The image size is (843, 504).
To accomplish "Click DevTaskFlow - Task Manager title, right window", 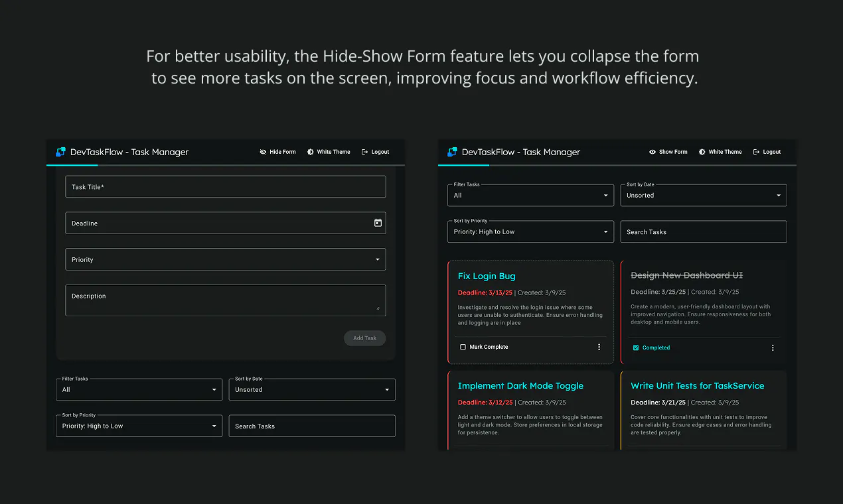I will point(521,152).
